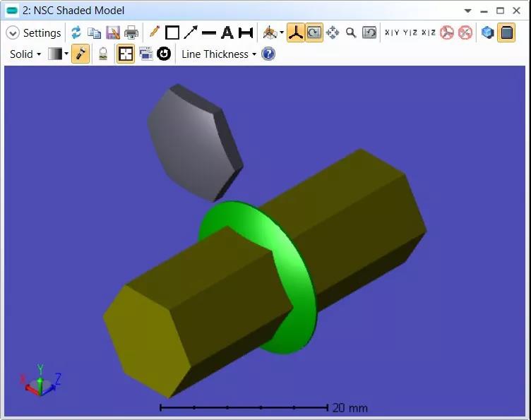Screen dimensions: 531x420
Task: Click the Refresh icon in toolbar
Action: [76, 32]
